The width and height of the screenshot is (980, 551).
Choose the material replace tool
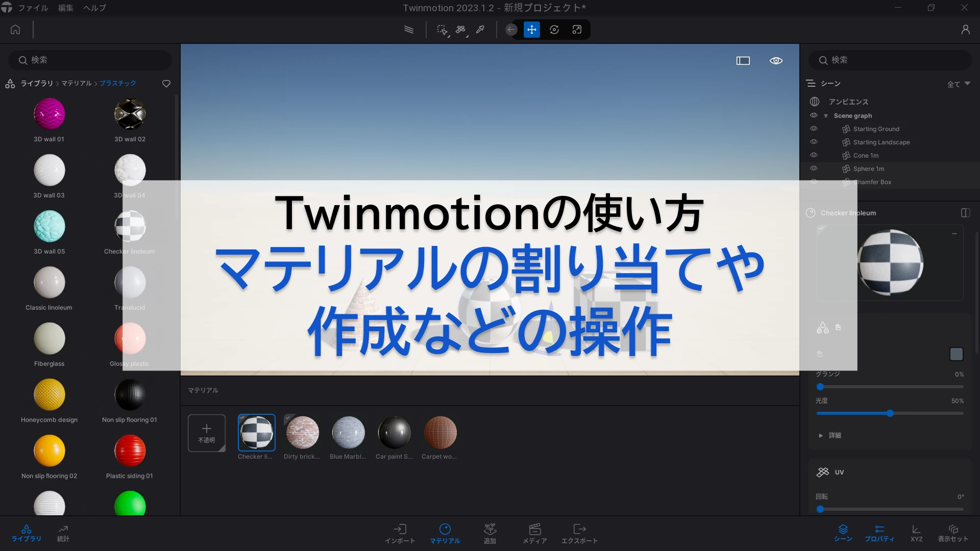[461, 30]
